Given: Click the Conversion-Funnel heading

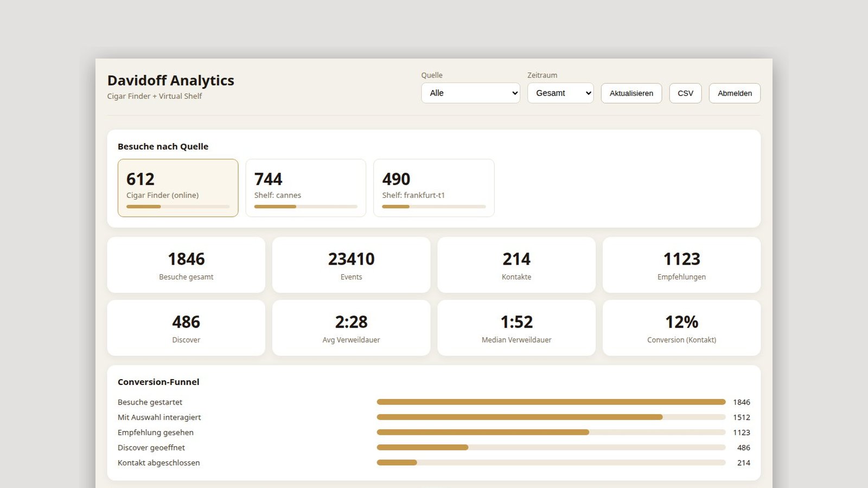Looking at the screenshot, I should [x=158, y=382].
